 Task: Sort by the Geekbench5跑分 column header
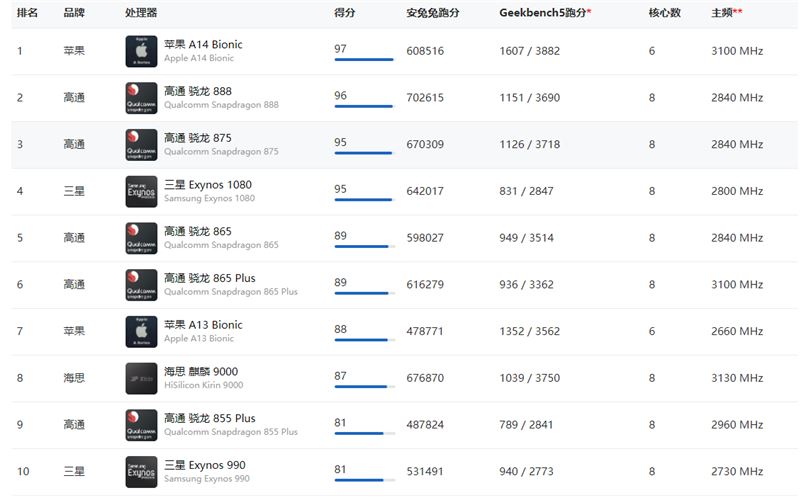click(545, 13)
